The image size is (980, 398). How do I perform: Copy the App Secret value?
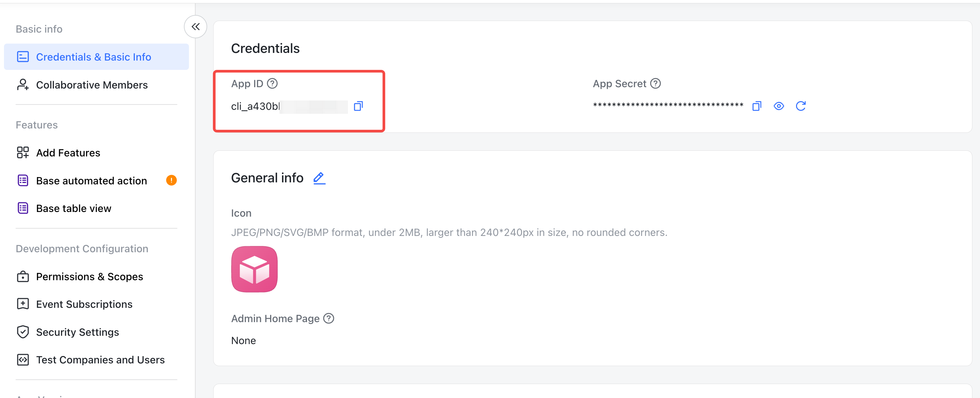[757, 106]
